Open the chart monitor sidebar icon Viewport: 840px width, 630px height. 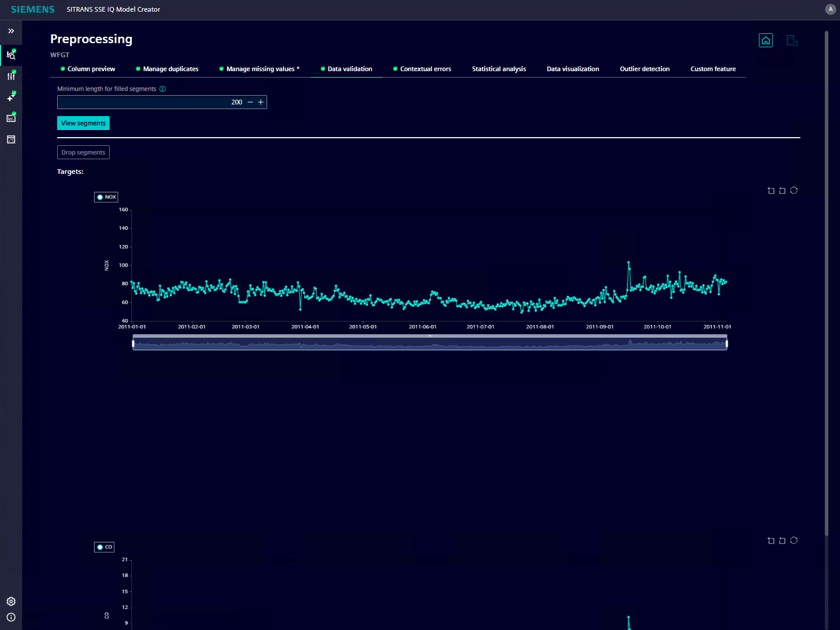point(11,118)
